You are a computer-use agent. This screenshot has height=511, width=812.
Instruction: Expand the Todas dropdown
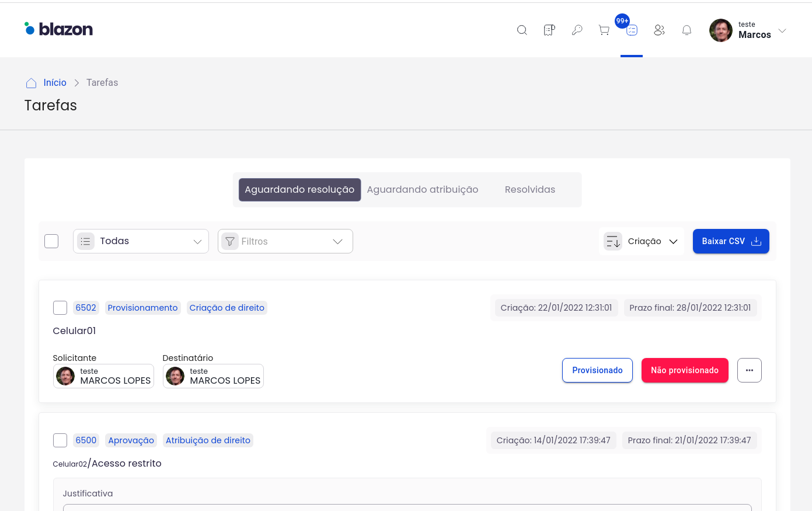[141, 241]
